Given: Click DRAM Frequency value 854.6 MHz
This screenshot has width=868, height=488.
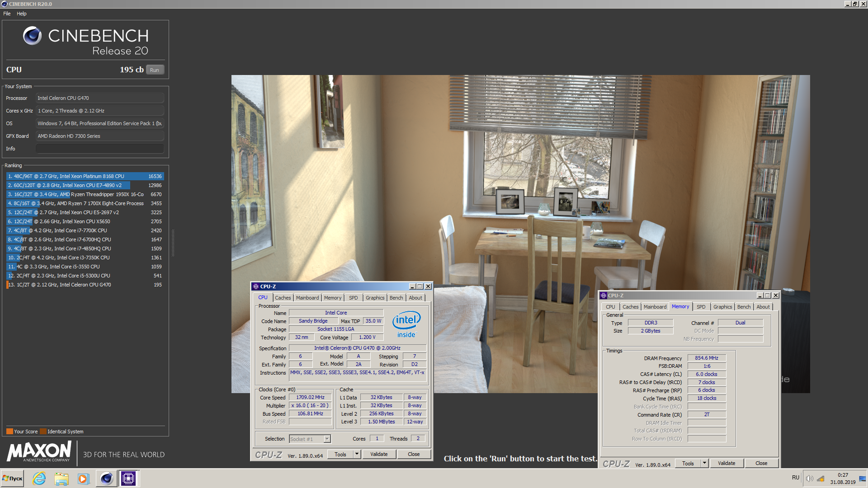Looking at the screenshot, I should point(707,358).
